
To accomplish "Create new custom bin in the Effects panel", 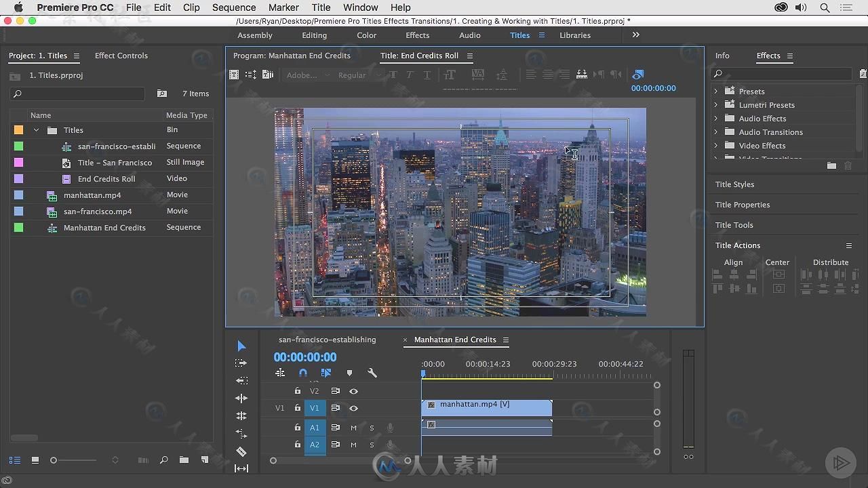I will tap(831, 165).
